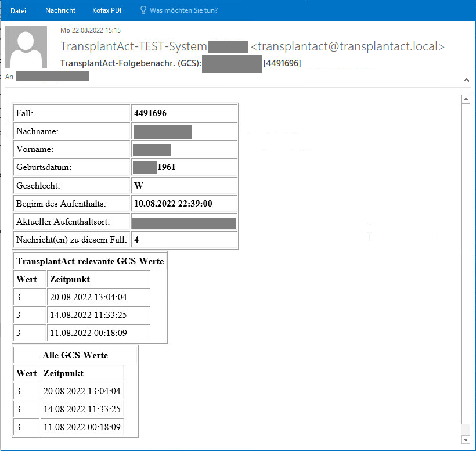Click the lightbulb icon in the ribbon
This screenshot has width=476, height=451.
(x=143, y=10)
